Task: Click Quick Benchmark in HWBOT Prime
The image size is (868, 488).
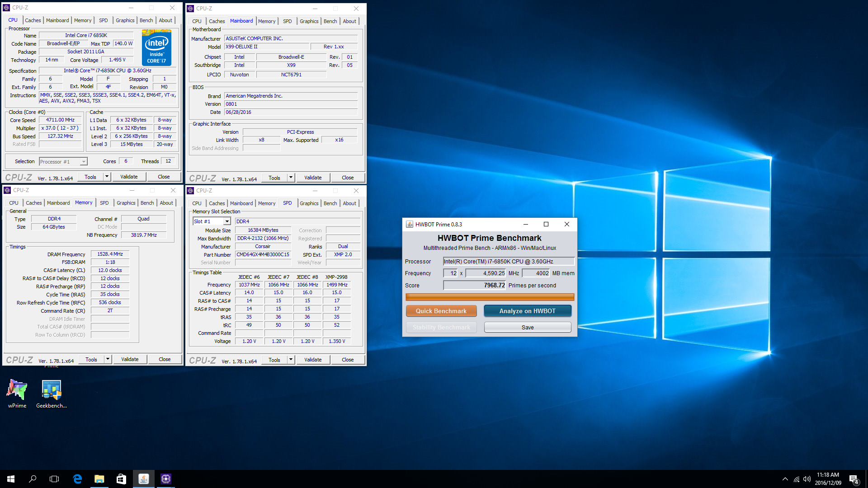Action: [441, 311]
